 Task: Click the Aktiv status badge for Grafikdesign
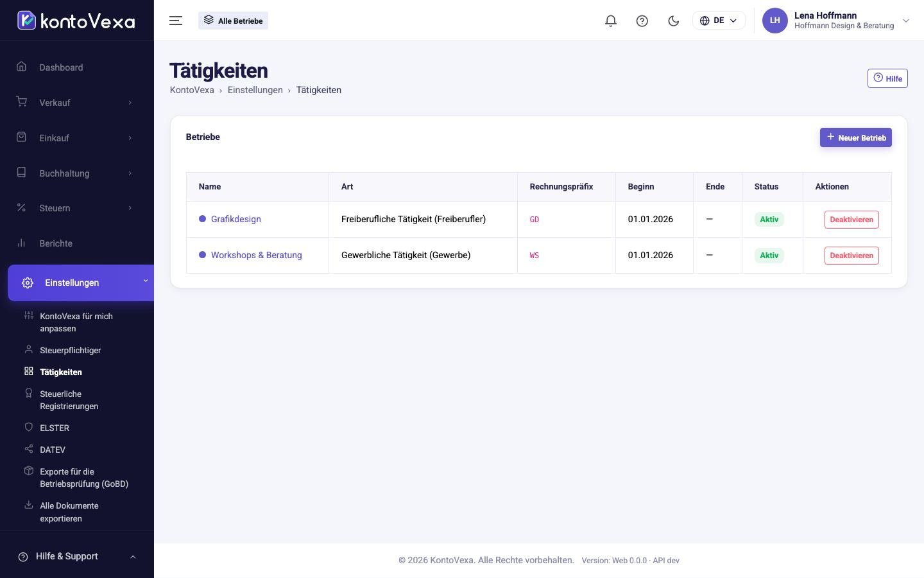click(769, 220)
